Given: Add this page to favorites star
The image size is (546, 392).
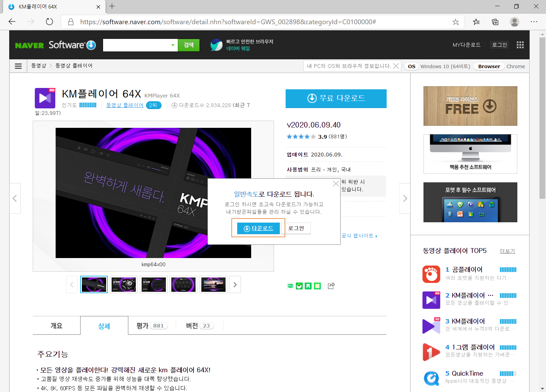Looking at the screenshot, I should 456,22.
